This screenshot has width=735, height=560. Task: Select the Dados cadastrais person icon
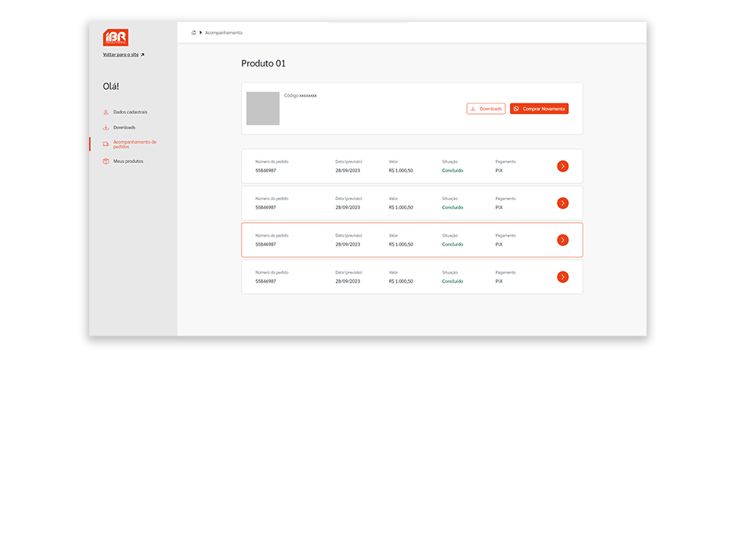[105, 112]
